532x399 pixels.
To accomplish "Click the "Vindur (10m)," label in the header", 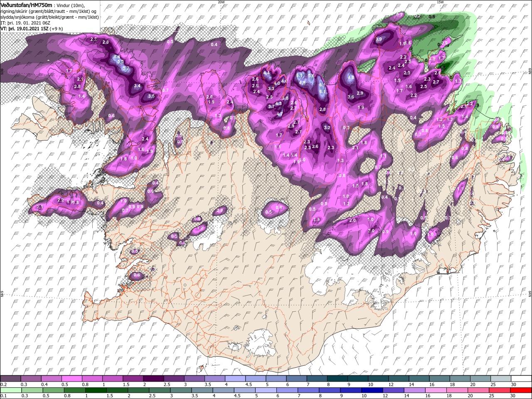I will [70, 5].
